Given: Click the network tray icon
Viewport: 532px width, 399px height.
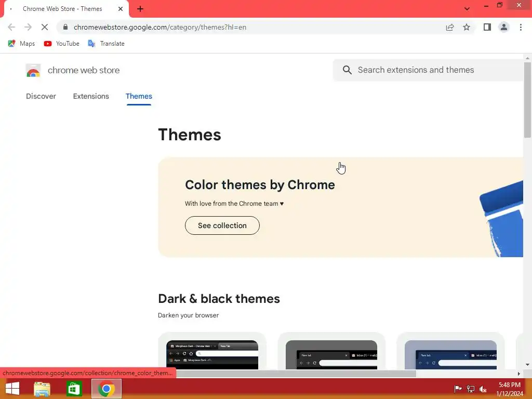Looking at the screenshot, I should click(x=471, y=389).
